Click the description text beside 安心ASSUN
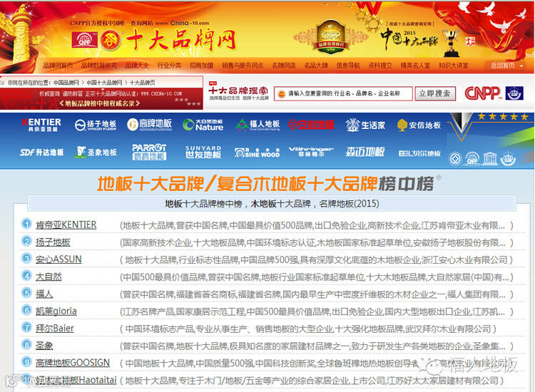The image size is (535, 392). tap(316, 260)
